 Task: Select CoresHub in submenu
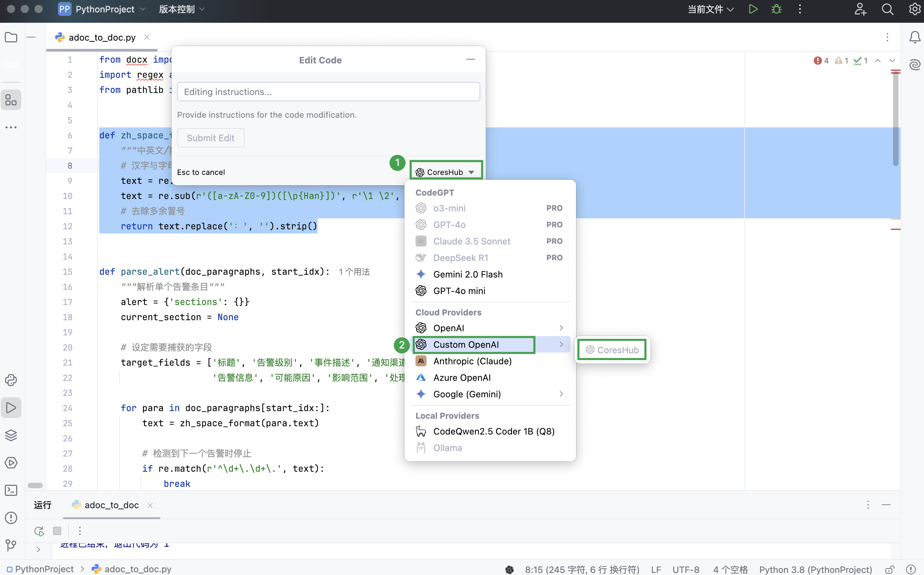[x=612, y=350]
